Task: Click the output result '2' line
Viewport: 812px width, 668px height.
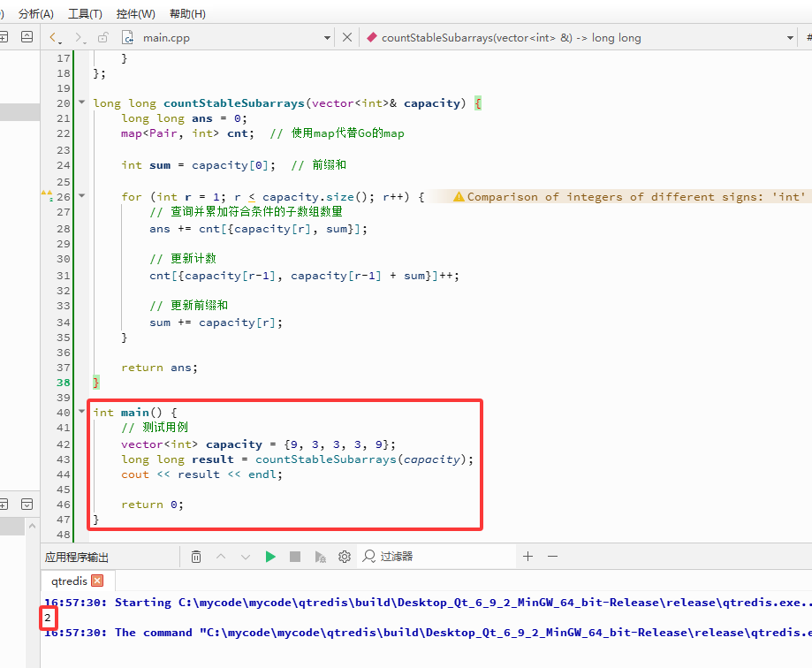Action: click(x=48, y=618)
